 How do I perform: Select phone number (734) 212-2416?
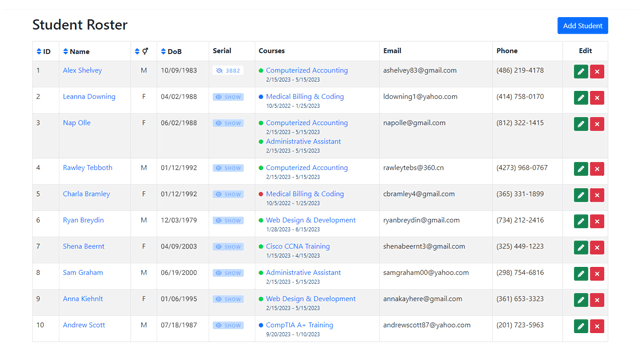click(520, 220)
